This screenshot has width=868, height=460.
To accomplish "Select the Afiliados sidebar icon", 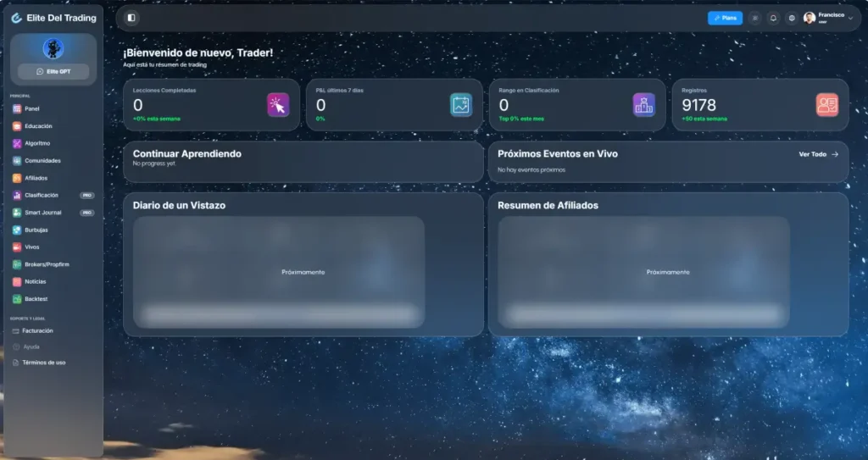I will coord(17,178).
